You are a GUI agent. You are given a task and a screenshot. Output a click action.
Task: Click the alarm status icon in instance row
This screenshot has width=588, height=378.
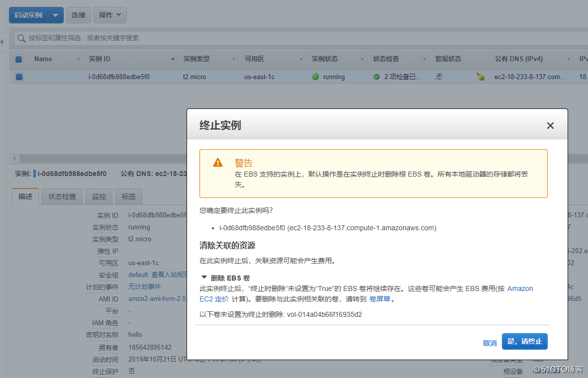pyautogui.click(x=481, y=77)
